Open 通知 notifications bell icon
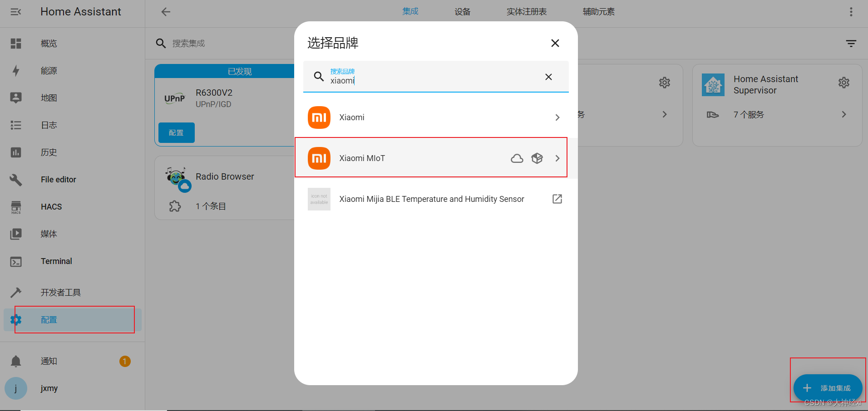Viewport: 868px width, 411px height. click(16, 361)
